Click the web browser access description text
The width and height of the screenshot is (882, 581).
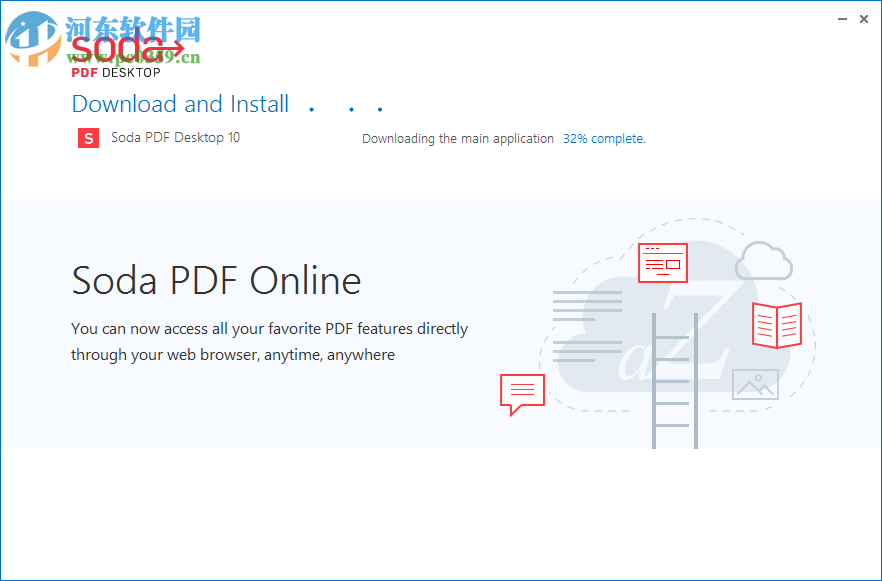[x=269, y=341]
